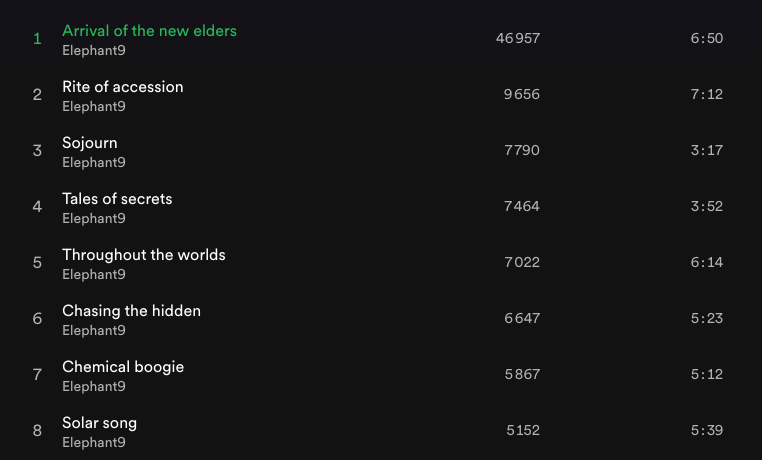Click the 7:12 duration of "Rite of accession"
762x460 pixels.
pyautogui.click(x=706, y=95)
